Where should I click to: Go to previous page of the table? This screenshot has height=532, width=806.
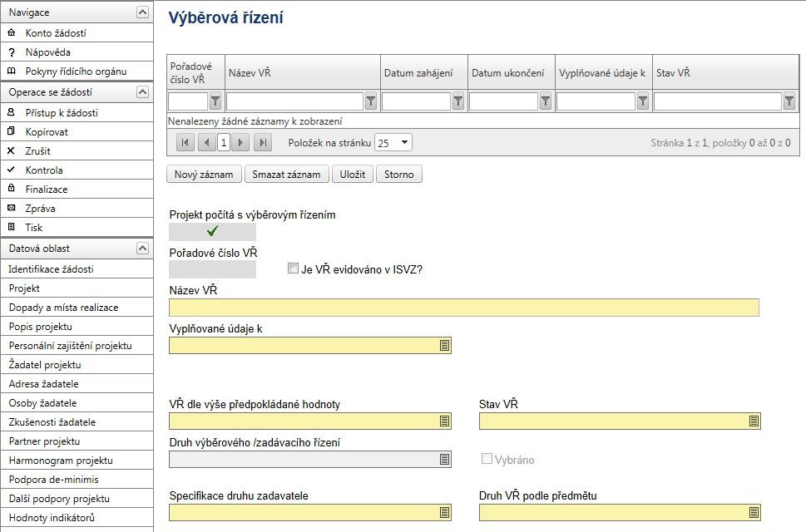206,142
